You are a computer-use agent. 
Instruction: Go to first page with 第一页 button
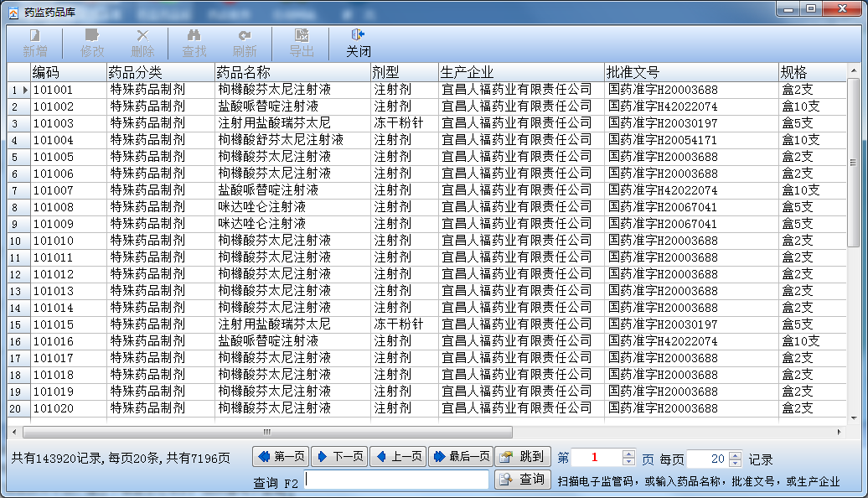[x=282, y=456]
